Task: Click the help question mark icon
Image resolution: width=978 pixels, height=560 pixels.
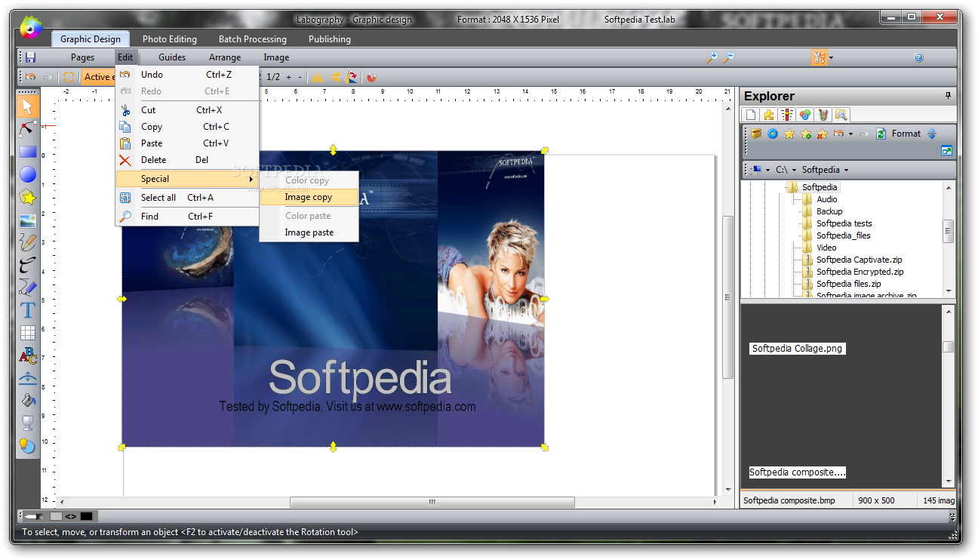Action: tap(918, 57)
